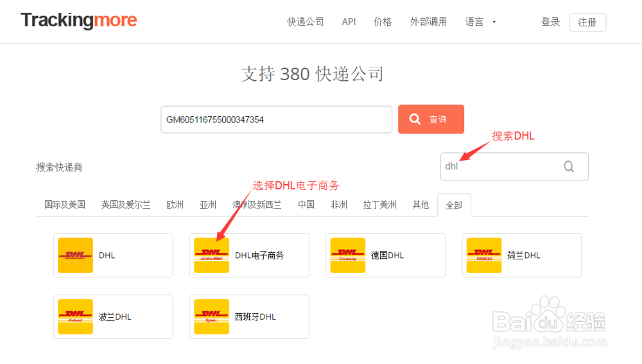Click the 注册 register button
The image size is (642, 364).
(x=587, y=22)
